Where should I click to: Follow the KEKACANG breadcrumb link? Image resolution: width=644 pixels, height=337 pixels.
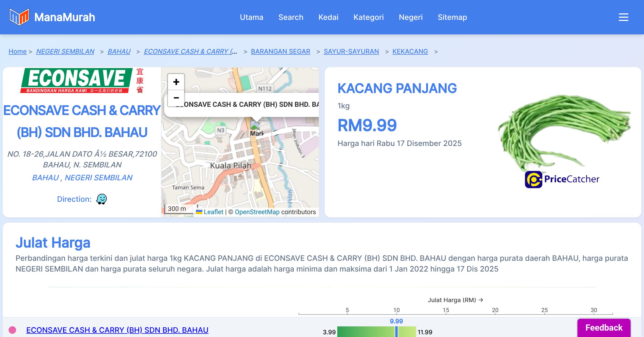(x=410, y=51)
